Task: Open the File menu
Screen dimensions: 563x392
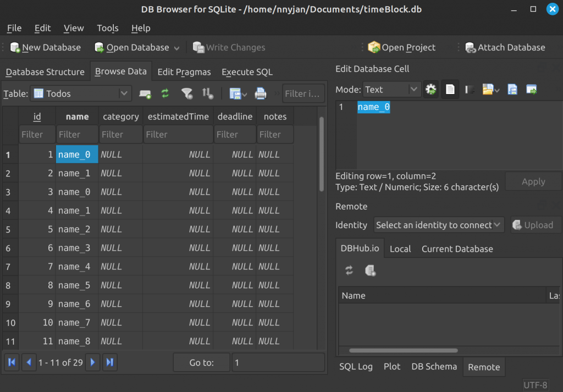Action: [14, 28]
